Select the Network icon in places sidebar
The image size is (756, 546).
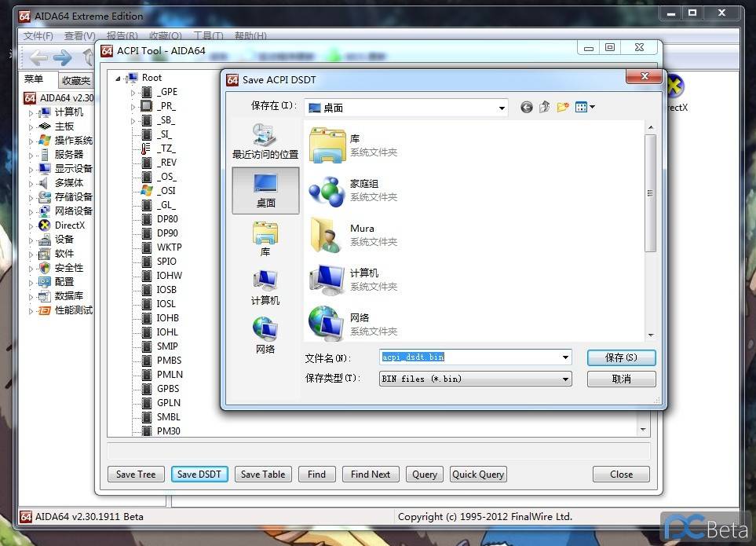click(265, 335)
